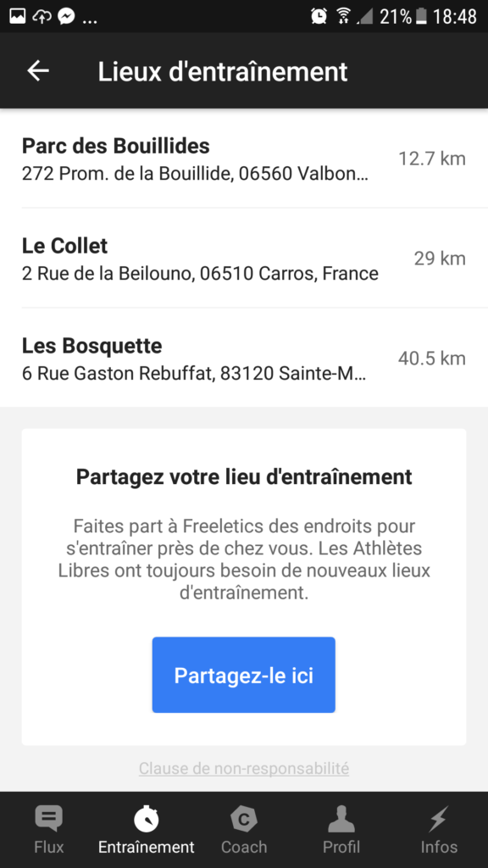
Task: Select the Le Collet training spot
Action: pos(244,258)
